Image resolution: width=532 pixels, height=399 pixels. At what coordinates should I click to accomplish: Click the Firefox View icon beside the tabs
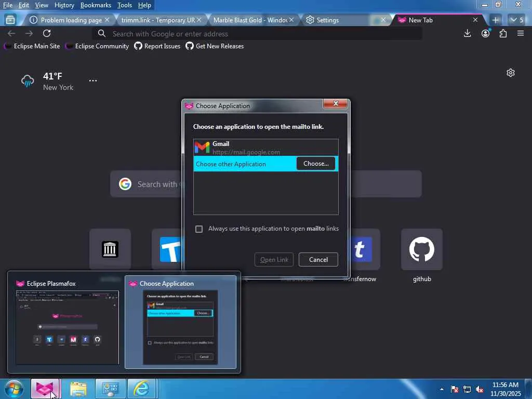10,20
